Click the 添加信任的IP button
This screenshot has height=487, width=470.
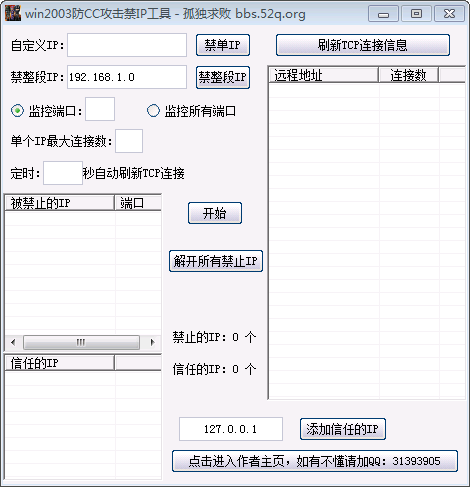(343, 429)
